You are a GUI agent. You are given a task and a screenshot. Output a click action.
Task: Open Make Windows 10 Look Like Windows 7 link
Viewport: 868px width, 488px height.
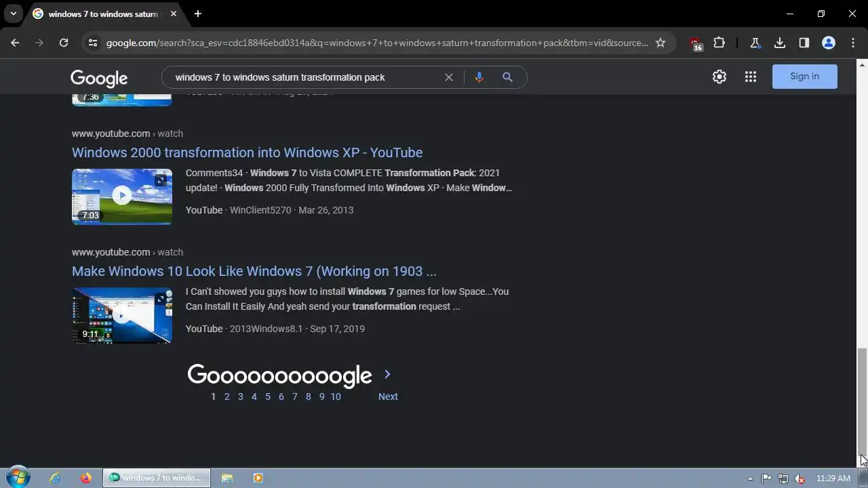tap(254, 271)
